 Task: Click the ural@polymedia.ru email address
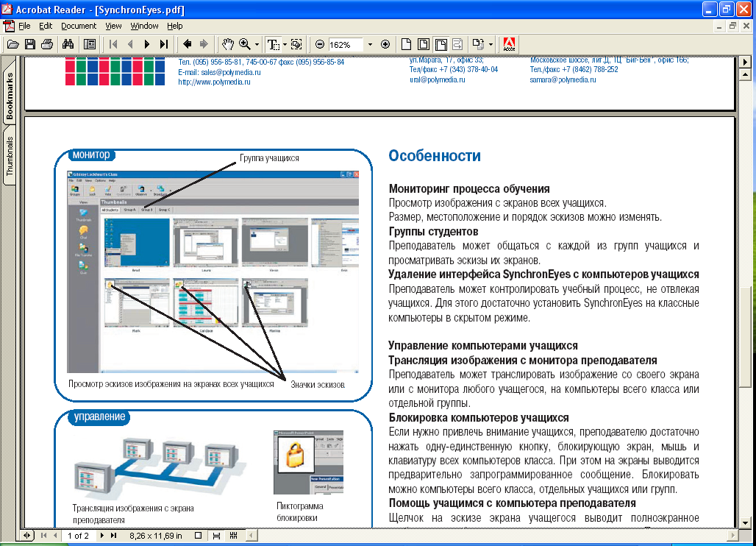[x=438, y=79]
